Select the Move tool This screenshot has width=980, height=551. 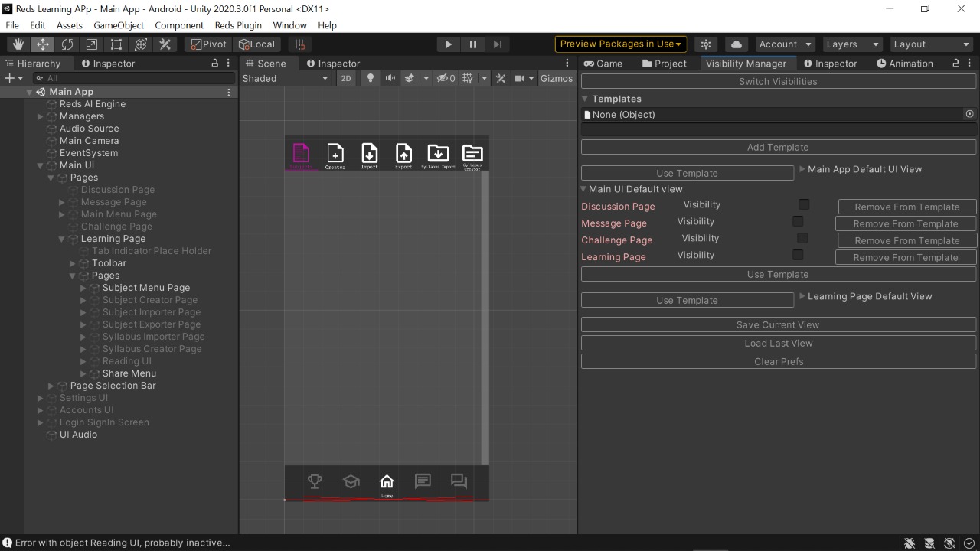point(42,44)
